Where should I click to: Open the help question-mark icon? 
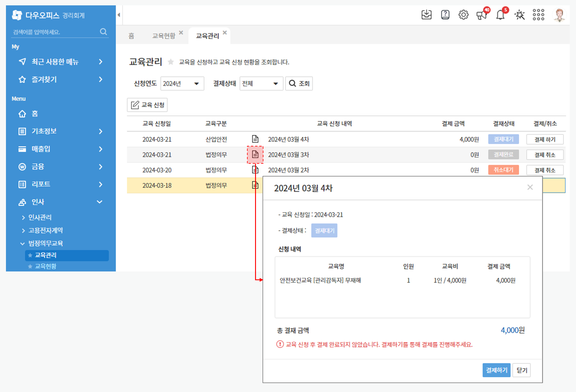445,15
